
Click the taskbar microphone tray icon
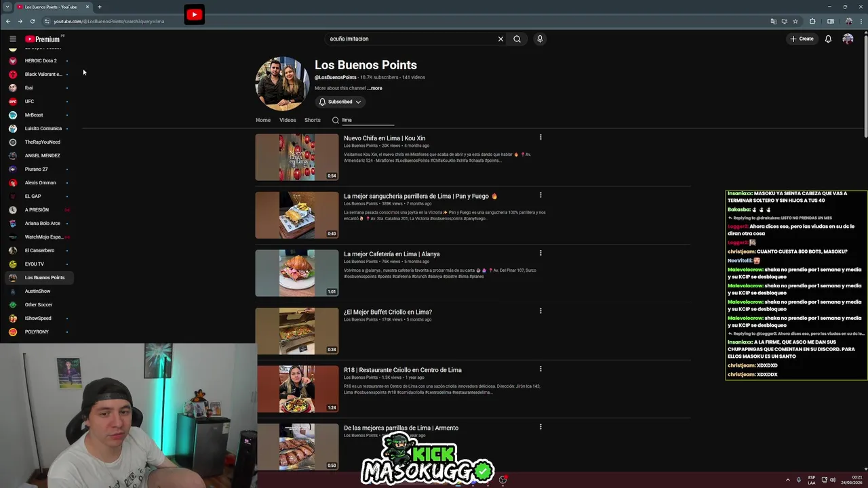click(x=799, y=480)
